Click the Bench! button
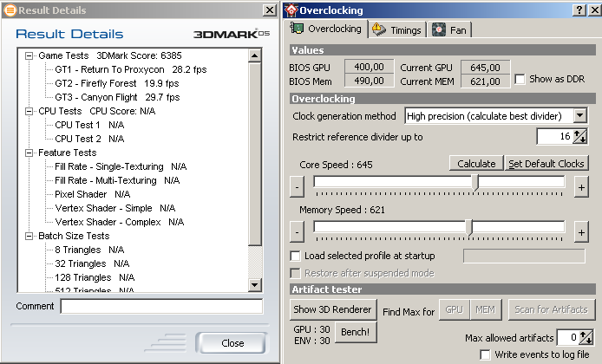The image size is (602, 364). 355,332
